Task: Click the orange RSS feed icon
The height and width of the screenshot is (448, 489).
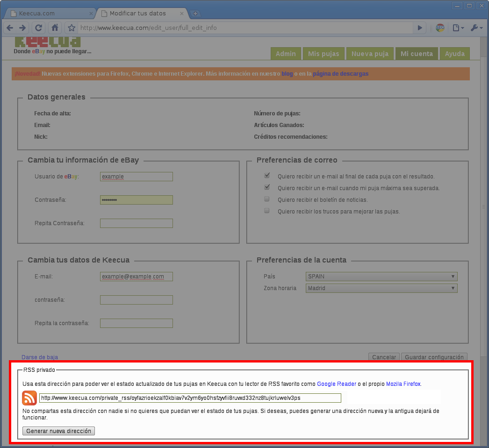Action: tap(29, 398)
